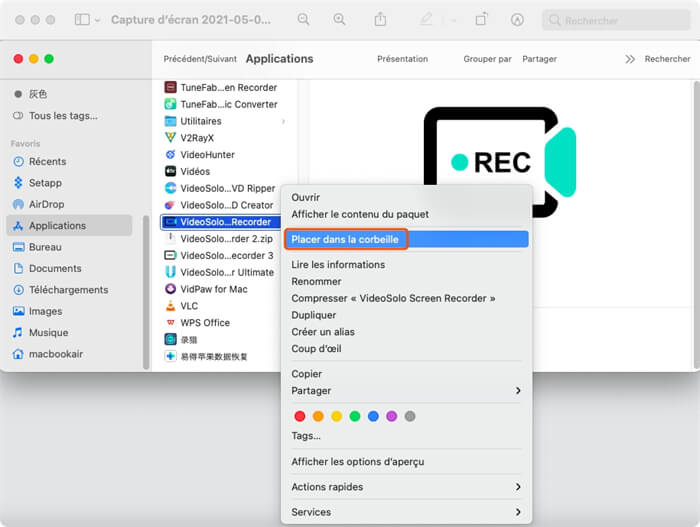Select the VLC cone icon
Screen dimensions: 700x527
pyautogui.click(x=170, y=306)
